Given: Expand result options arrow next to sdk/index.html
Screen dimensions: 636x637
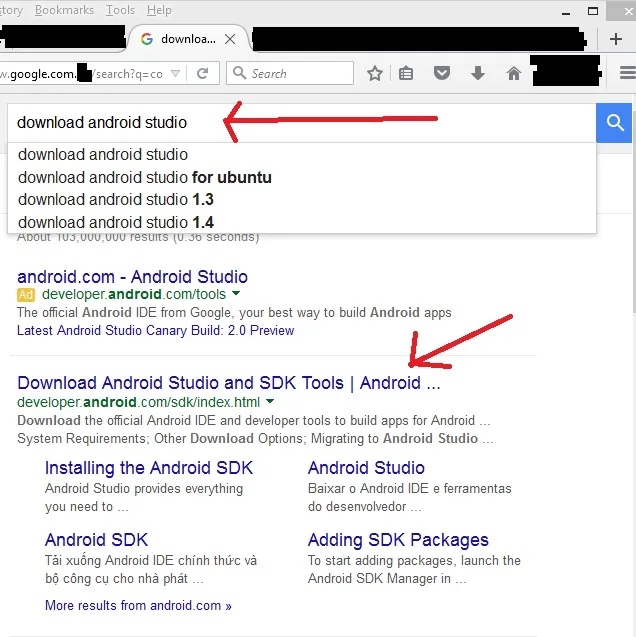Looking at the screenshot, I should coord(270,401).
